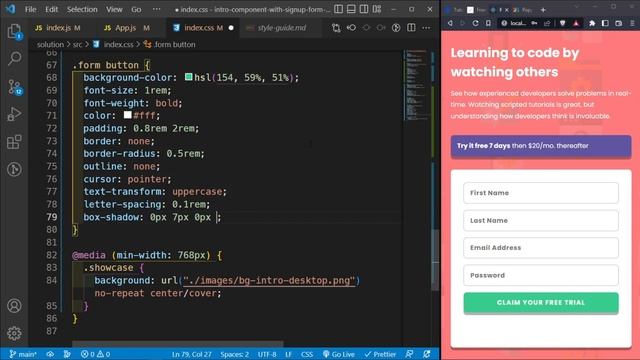Open the Extensions view
The height and width of the screenshot is (360, 640).
tap(14, 142)
